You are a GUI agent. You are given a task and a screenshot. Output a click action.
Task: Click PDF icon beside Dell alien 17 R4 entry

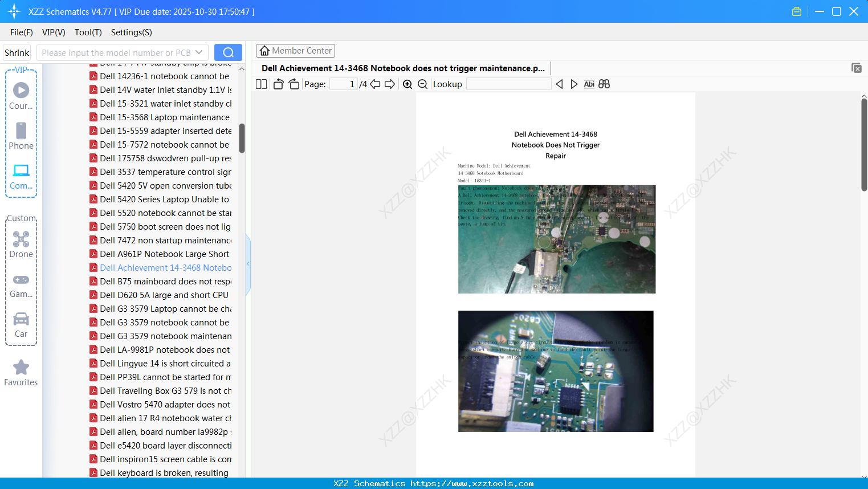(93, 418)
